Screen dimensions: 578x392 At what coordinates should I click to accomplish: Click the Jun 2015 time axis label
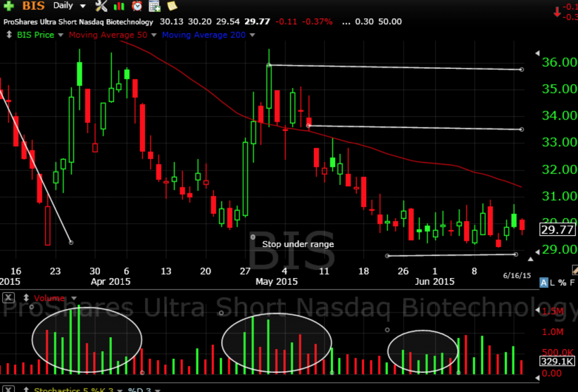pos(435,281)
